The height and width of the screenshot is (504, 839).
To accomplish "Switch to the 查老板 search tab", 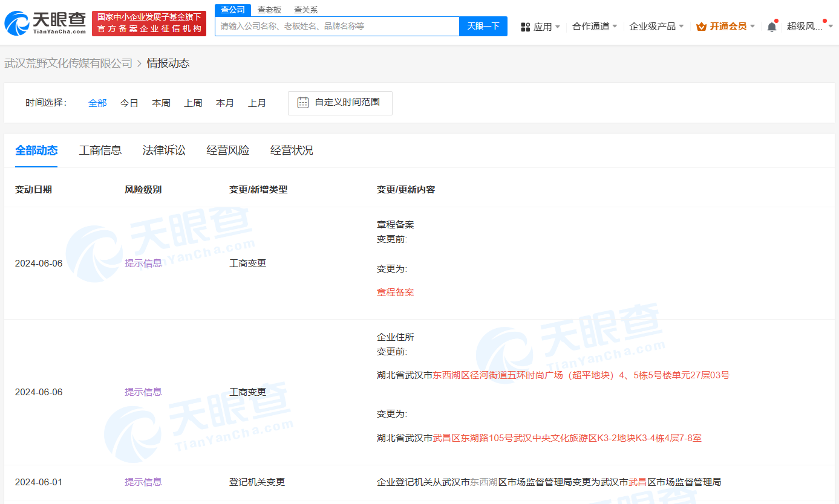I will (x=269, y=10).
